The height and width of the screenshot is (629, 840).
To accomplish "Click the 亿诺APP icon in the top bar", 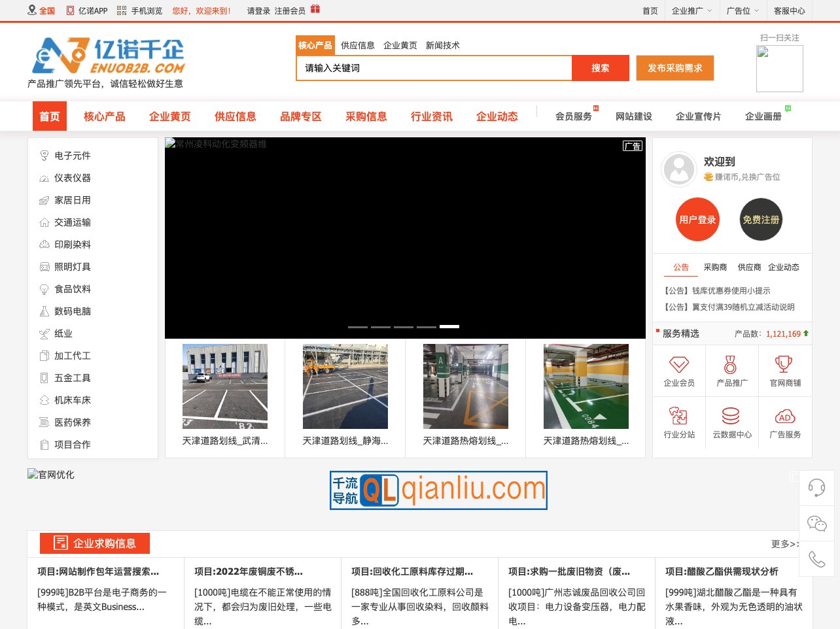I will 69,10.
